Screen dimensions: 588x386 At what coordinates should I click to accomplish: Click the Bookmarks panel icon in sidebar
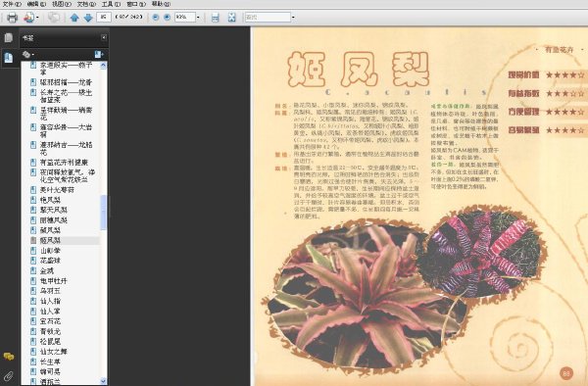tap(8, 58)
